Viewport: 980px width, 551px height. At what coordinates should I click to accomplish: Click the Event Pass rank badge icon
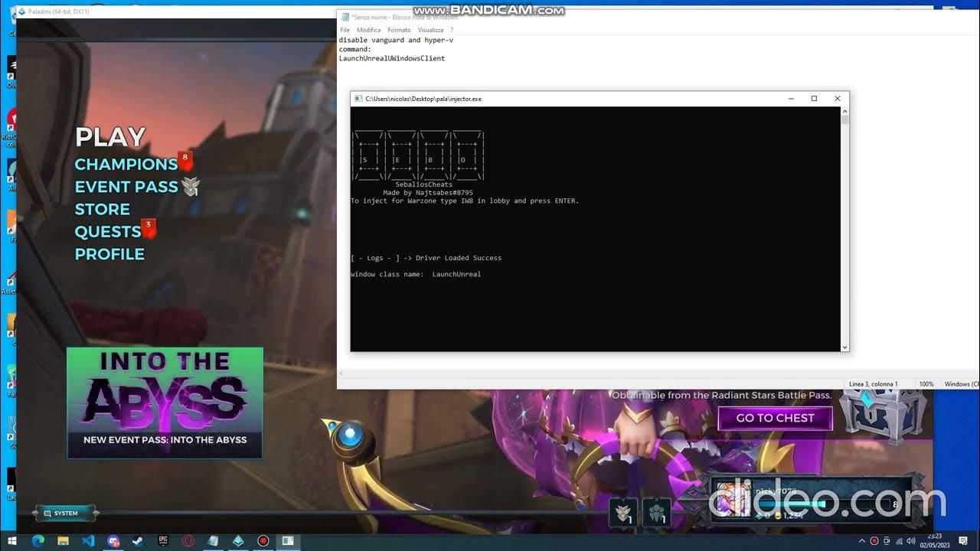point(191,186)
